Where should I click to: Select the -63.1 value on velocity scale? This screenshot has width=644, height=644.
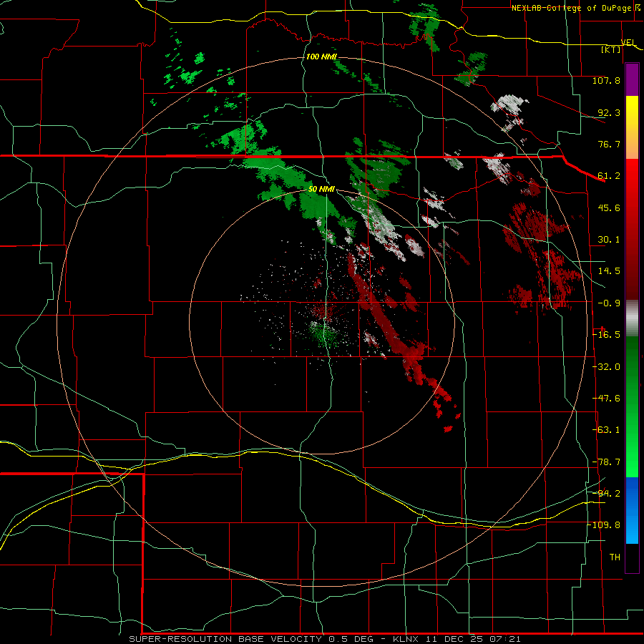click(x=606, y=430)
